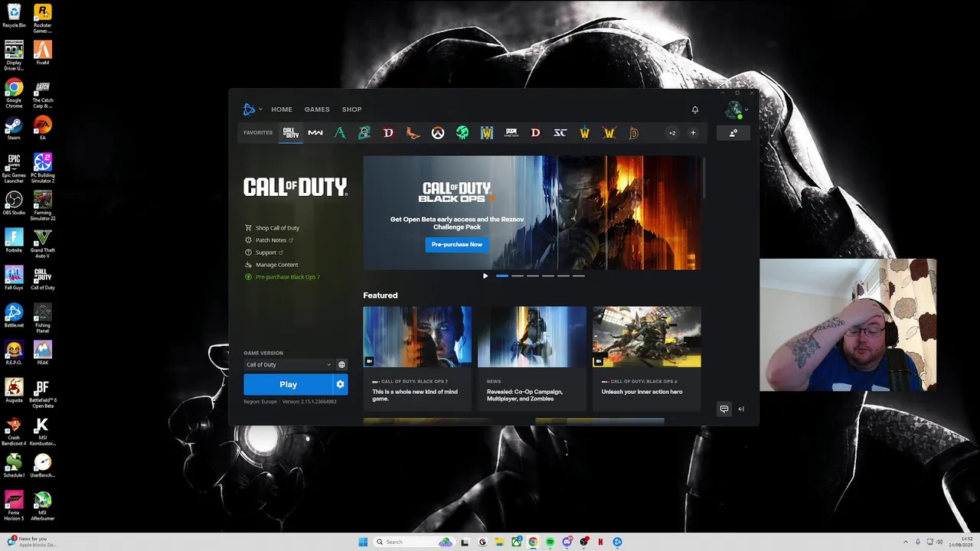Show hidden system tray icons chevron

click(x=906, y=542)
